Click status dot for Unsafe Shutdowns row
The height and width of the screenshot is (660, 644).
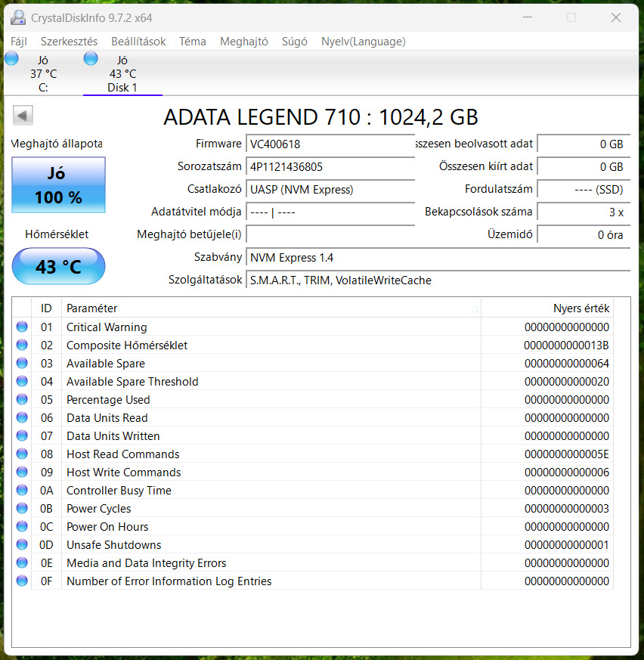[x=22, y=544]
